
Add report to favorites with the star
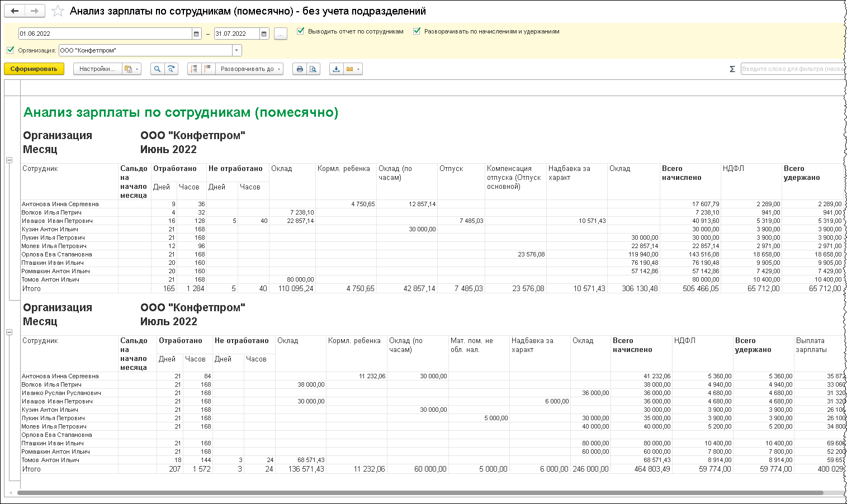[58, 11]
